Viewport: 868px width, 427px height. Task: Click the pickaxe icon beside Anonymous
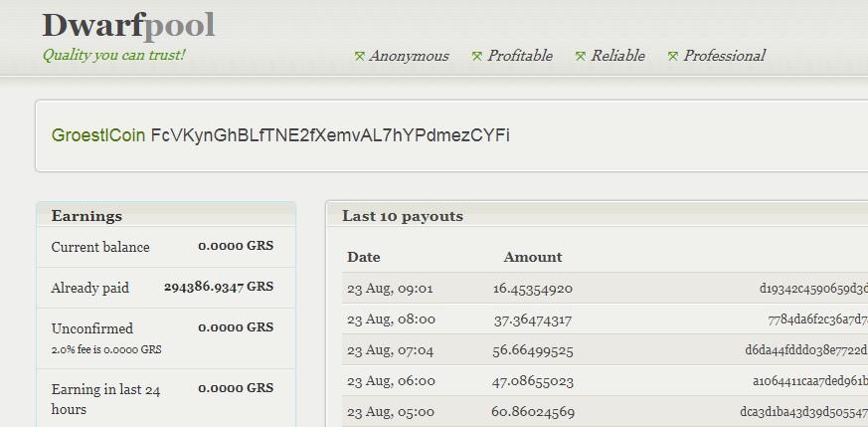point(360,57)
